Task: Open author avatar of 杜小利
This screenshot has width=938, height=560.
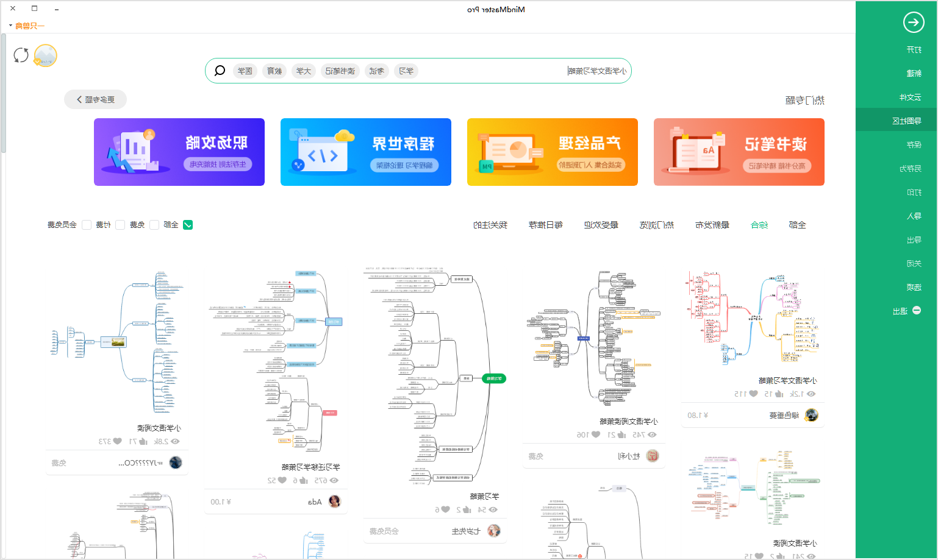Action: point(653,456)
